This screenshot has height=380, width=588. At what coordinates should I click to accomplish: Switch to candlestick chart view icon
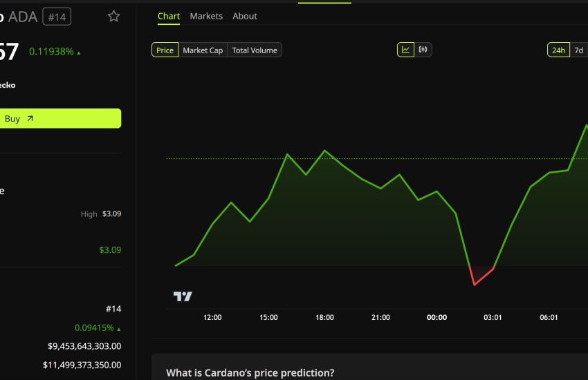tap(423, 50)
